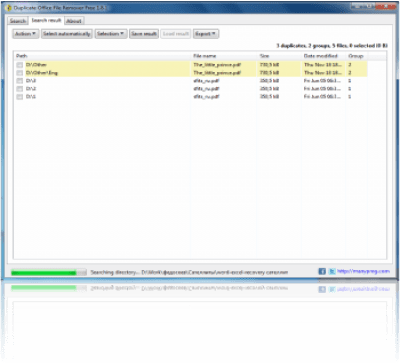Click the Searching directory status text
This screenshot has width=400, height=364.
tap(189, 273)
